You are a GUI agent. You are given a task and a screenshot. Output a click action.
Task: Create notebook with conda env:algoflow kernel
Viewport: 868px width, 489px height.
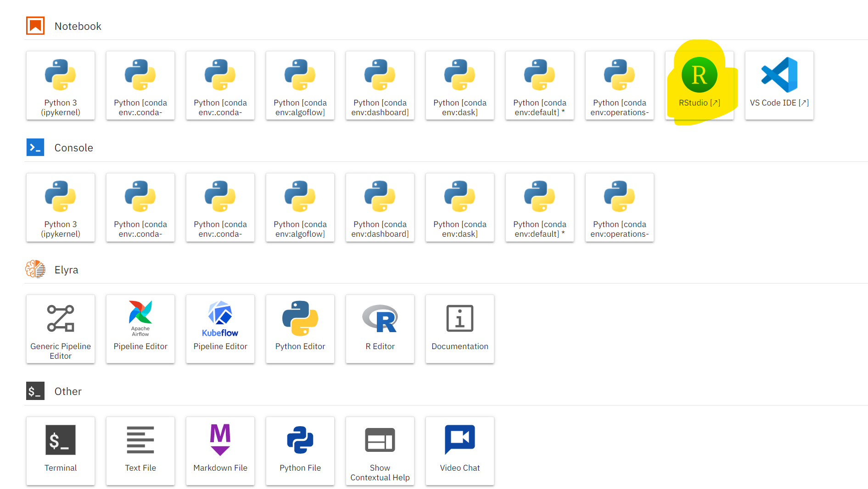[300, 86]
